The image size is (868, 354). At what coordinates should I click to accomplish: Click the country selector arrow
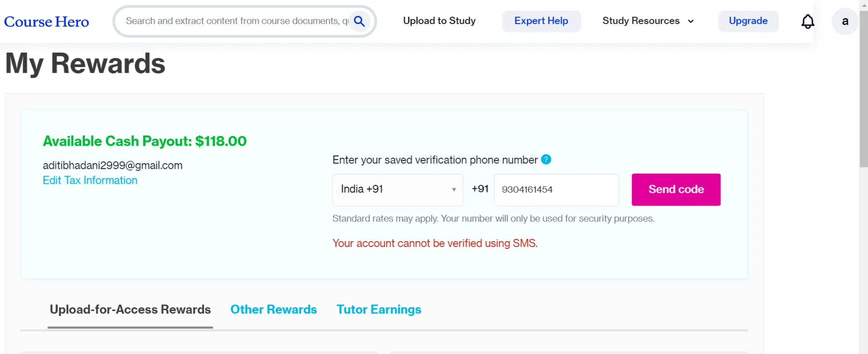coord(454,190)
